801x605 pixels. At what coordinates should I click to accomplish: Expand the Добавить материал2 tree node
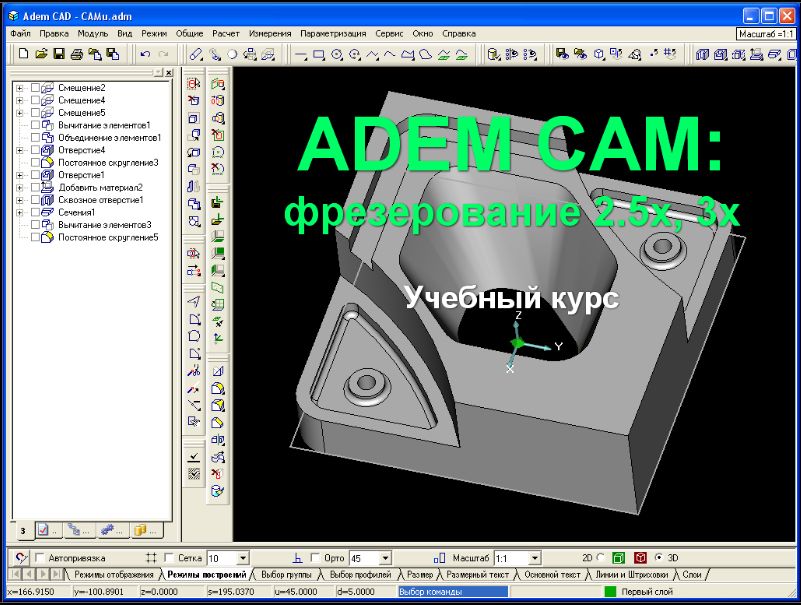point(20,188)
